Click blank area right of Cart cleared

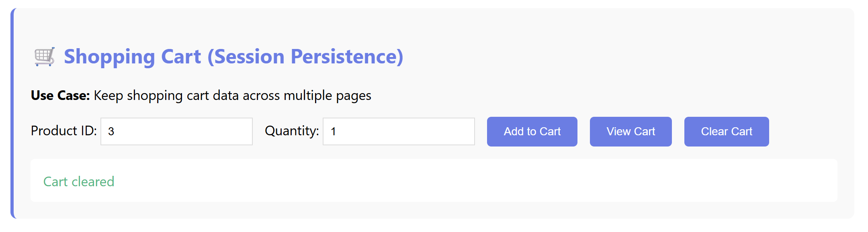click(x=482, y=182)
